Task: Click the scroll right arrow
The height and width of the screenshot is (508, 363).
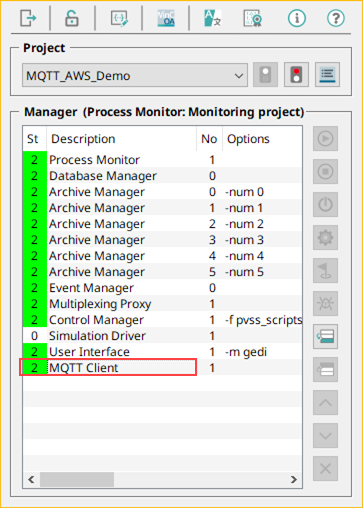Action: pos(294,480)
